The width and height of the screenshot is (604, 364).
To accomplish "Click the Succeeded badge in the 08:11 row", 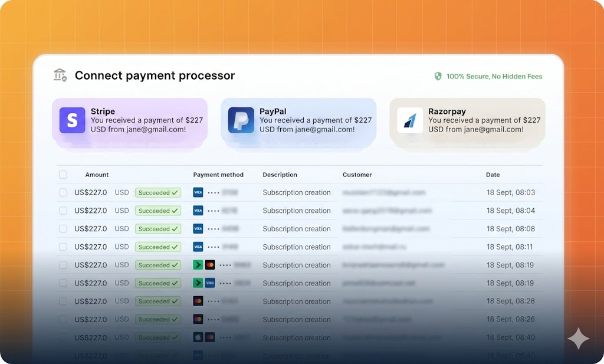I will [x=158, y=247].
